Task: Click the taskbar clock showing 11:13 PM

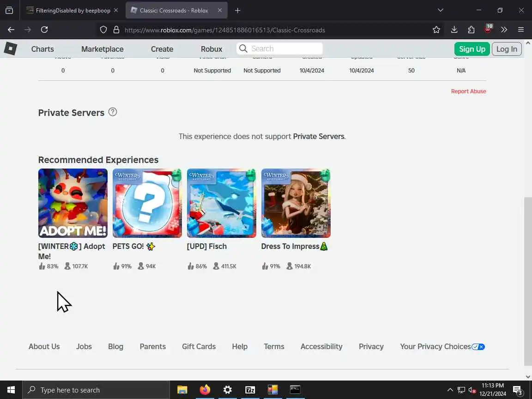Action: (493, 390)
